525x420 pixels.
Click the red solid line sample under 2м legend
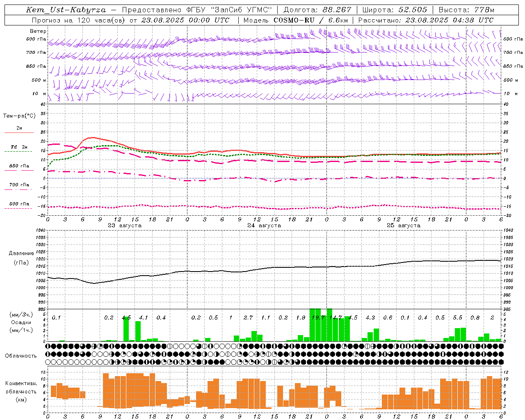pos(19,133)
